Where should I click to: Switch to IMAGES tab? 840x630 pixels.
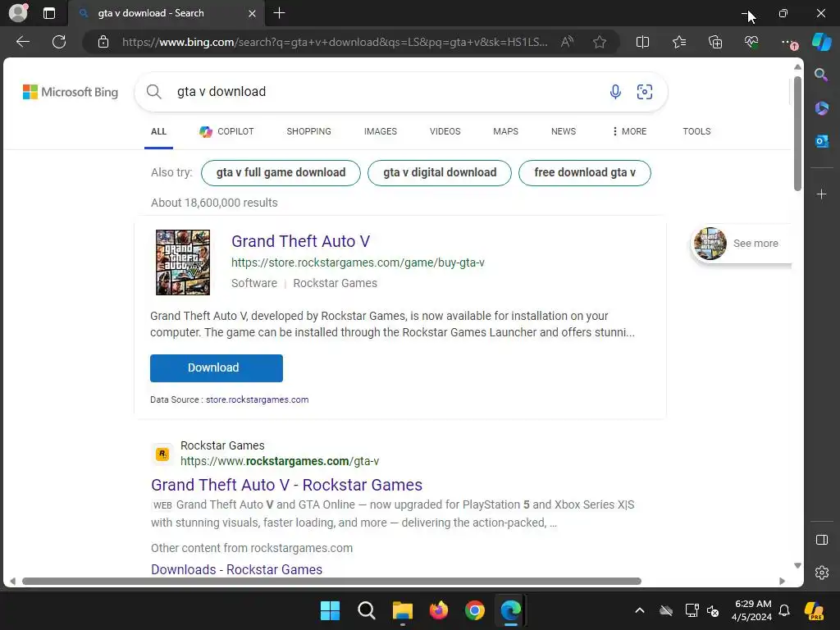point(381,131)
